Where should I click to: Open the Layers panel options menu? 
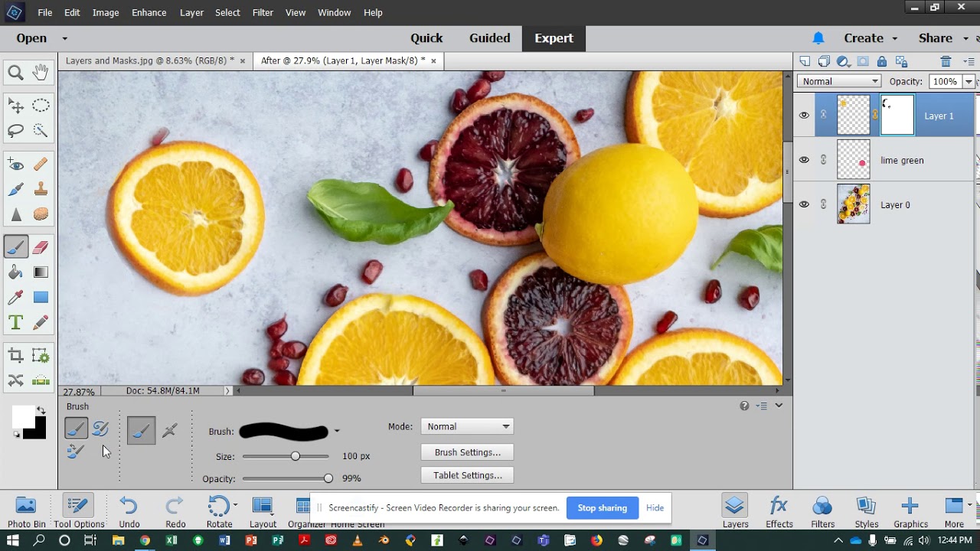click(969, 61)
